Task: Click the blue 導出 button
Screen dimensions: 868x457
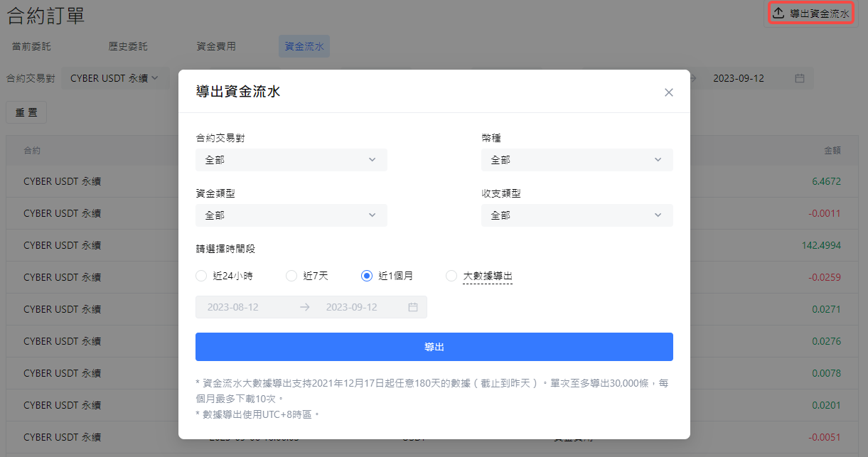Action: (x=434, y=347)
